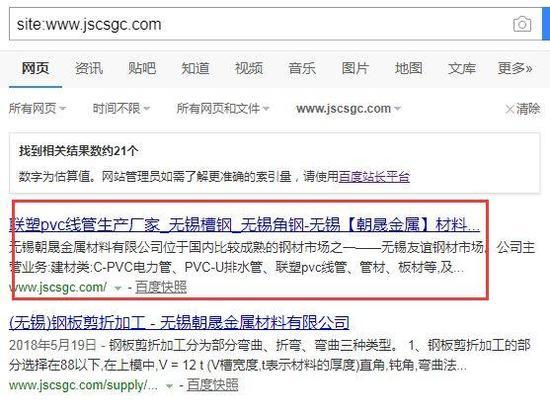Go to the 知道 tab
This screenshot has height=400, width=550.
tap(195, 68)
